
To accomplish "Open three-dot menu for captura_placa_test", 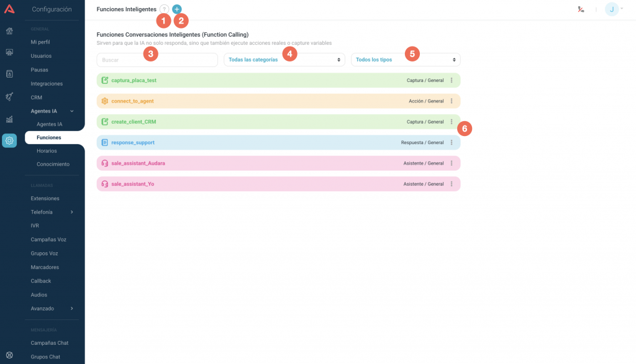I will pyautogui.click(x=452, y=80).
